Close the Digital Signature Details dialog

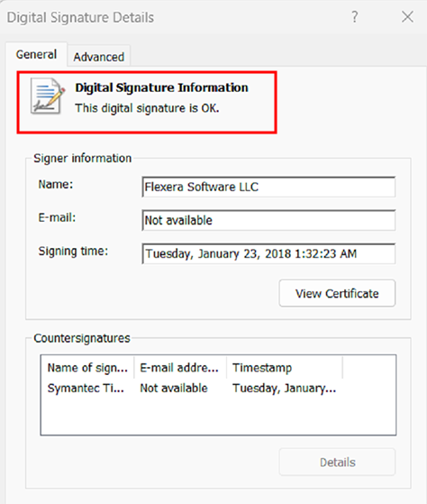click(407, 17)
